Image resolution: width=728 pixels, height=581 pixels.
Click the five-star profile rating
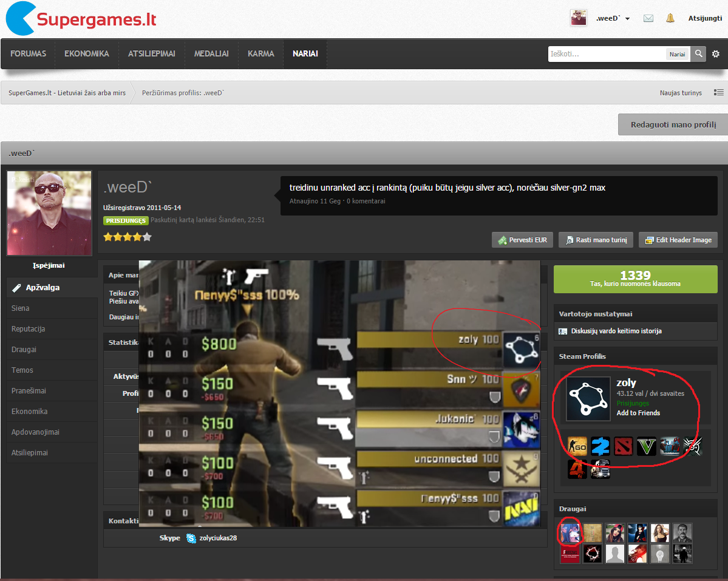(x=128, y=237)
